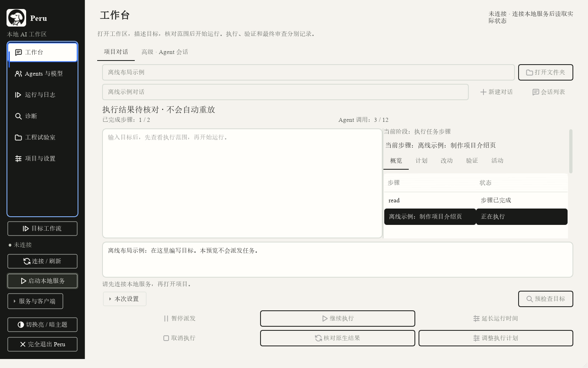Click the 连接 / 刷新 refresh button
Image resolution: width=588 pixels, height=368 pixels.
point(42,261)
